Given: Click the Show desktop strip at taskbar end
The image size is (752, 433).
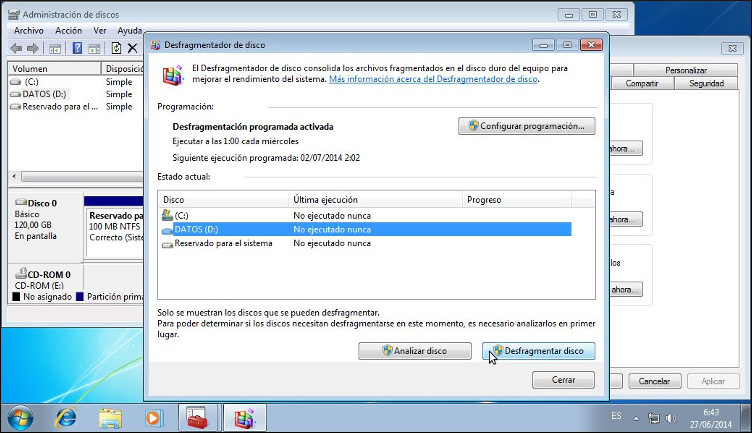Looking at the screenshot, I should click(746, 418).
